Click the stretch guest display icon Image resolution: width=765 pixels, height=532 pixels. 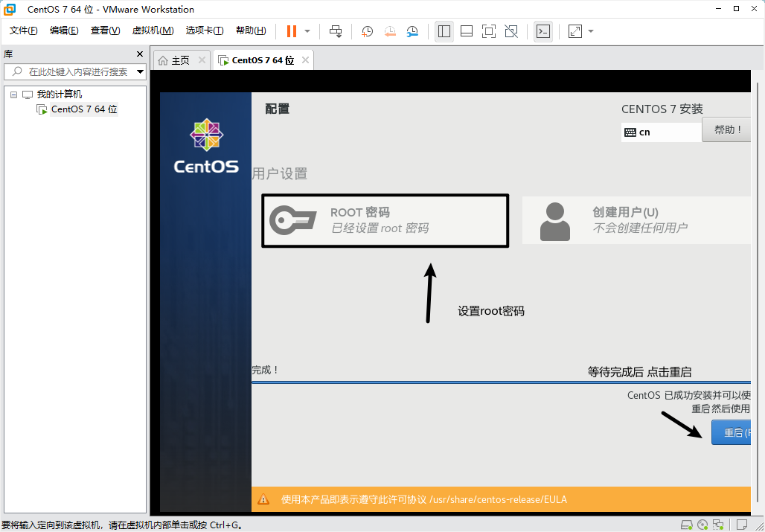[x=575, y=31]
